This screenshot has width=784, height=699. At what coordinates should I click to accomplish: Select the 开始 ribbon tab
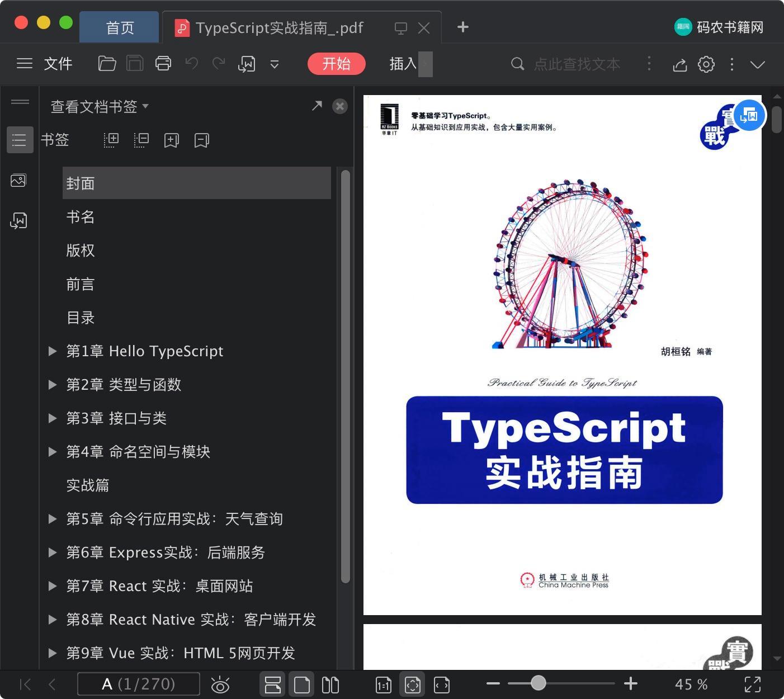(336, 64)
